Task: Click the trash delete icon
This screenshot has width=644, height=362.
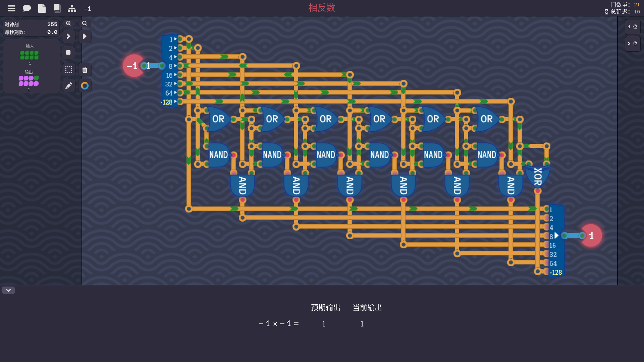Action: [x=85, y=70]
